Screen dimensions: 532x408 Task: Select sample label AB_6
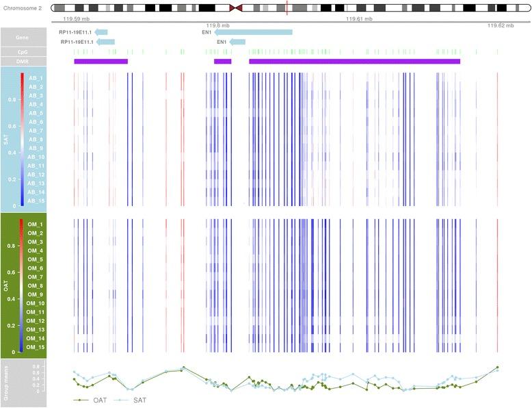[x=36, y=122]
